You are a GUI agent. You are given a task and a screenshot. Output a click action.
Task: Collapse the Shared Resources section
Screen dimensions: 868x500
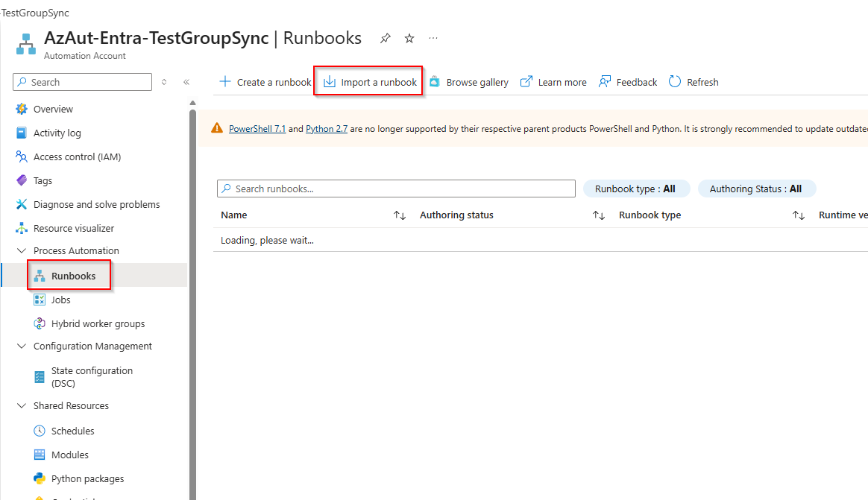coord(22,405)
